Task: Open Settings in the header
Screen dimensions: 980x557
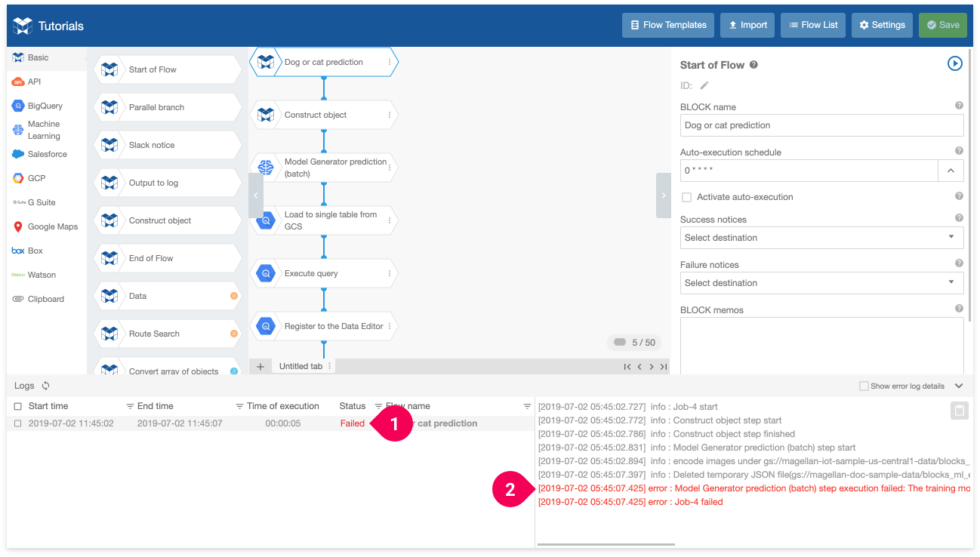Action: click(882, 25)
